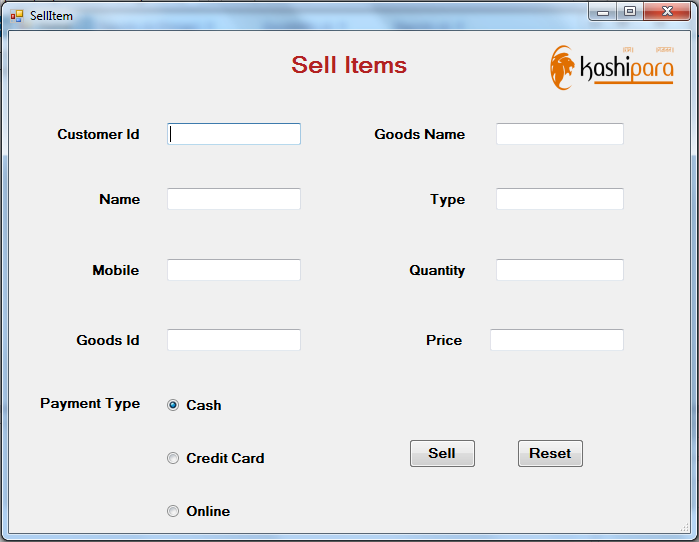Click the Sell button

click(x=442, y=453)
